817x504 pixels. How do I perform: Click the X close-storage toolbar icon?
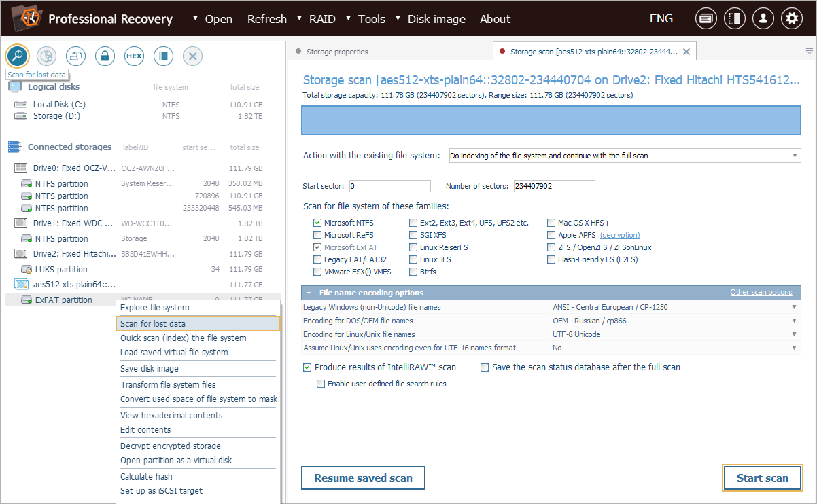(192, 56)
